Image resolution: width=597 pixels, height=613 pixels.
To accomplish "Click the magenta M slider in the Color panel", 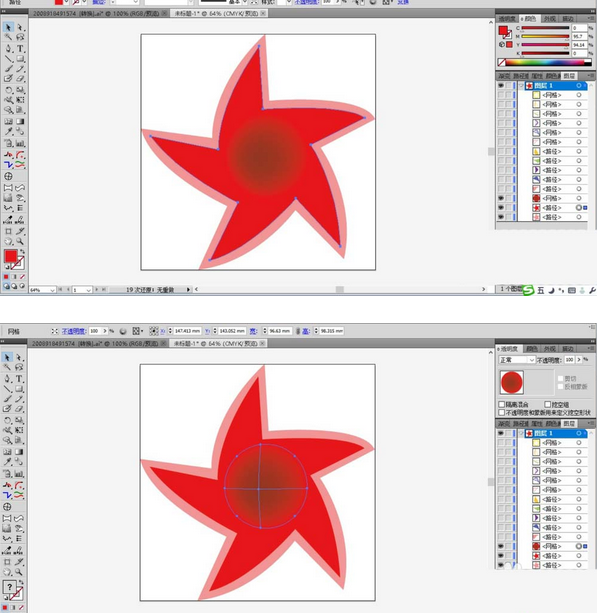I will tap(545, 36).
